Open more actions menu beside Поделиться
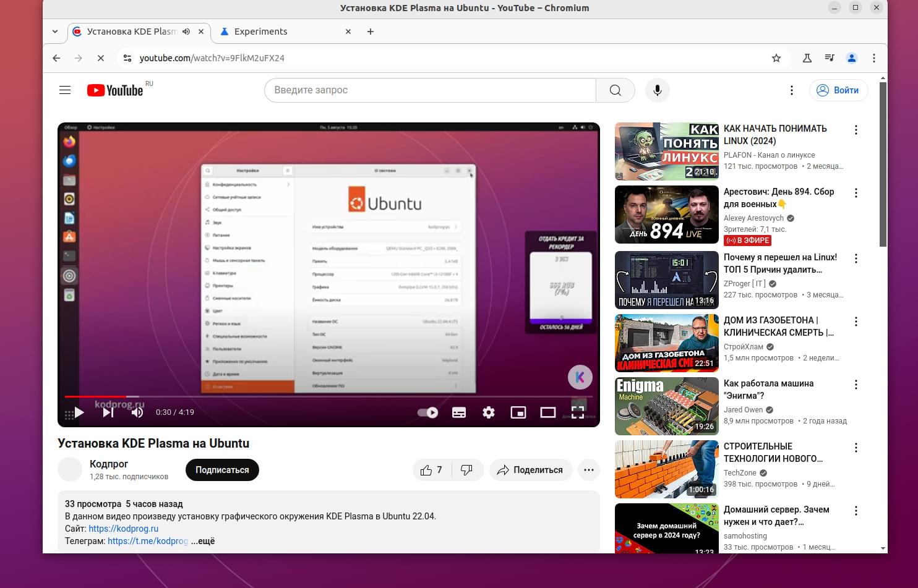Image resolution: width=918 pixels, height=588 pixels. 588,470
